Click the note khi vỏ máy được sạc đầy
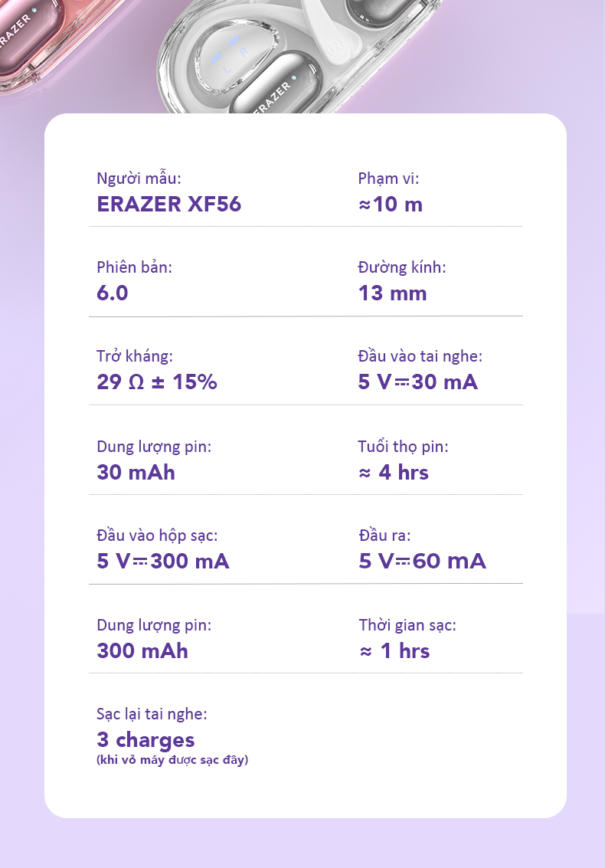Viewport: 605px width, 868px height. point(172,760)
